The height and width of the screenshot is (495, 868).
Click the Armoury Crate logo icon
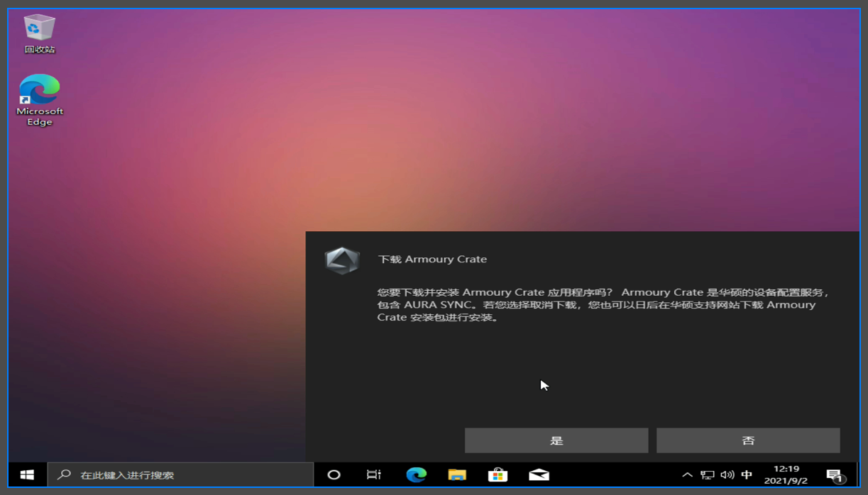pyautogui.click(x=342, y=260)
